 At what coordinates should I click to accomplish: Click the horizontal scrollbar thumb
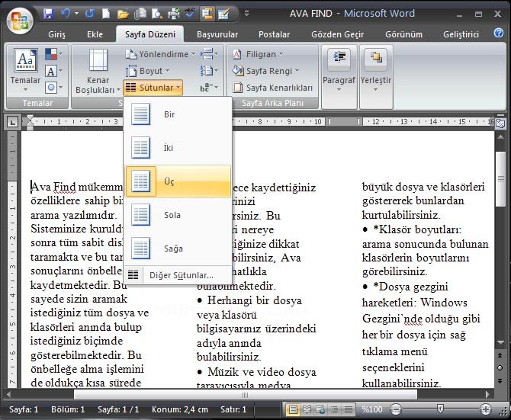click(x=246, y=395)
